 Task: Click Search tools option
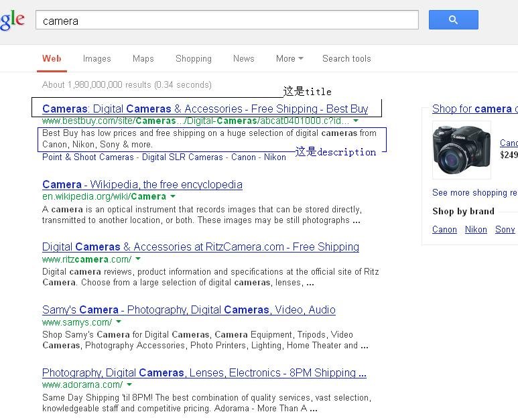[346, 59]
